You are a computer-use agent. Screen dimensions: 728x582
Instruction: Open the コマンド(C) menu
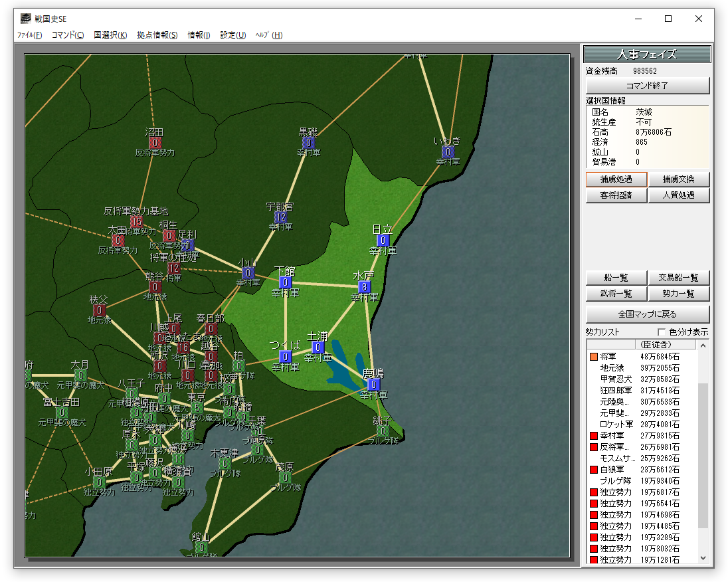point(68,35)
